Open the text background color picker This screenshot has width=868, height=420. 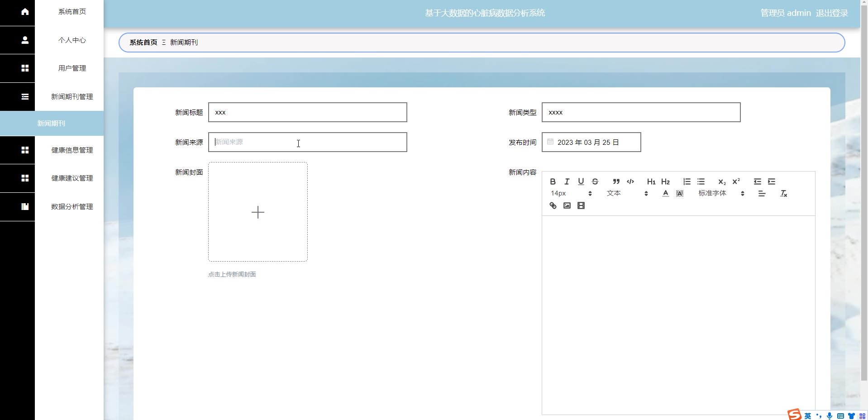[x=680, y=194]
